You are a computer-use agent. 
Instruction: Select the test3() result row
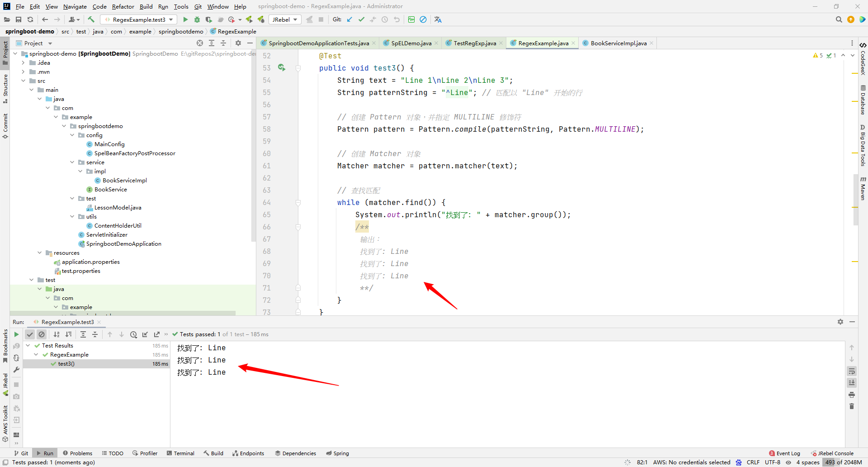(96, 364)
